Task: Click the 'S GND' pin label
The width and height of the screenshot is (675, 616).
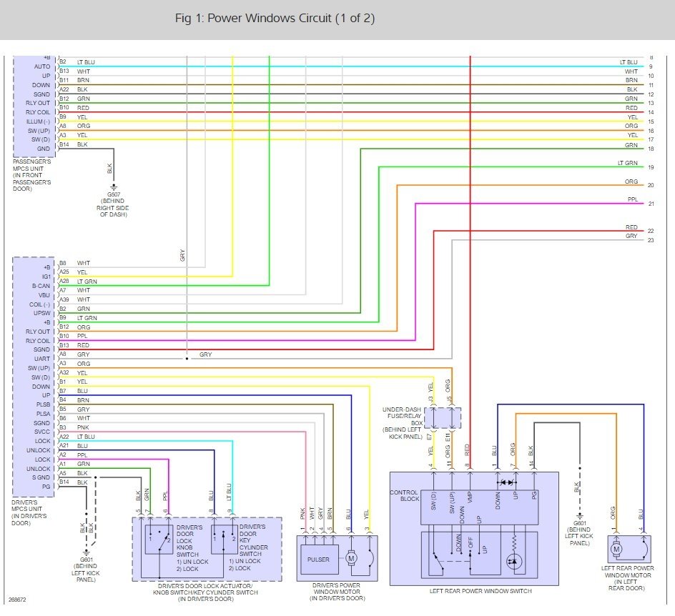Action: click(x=41, y=477)
